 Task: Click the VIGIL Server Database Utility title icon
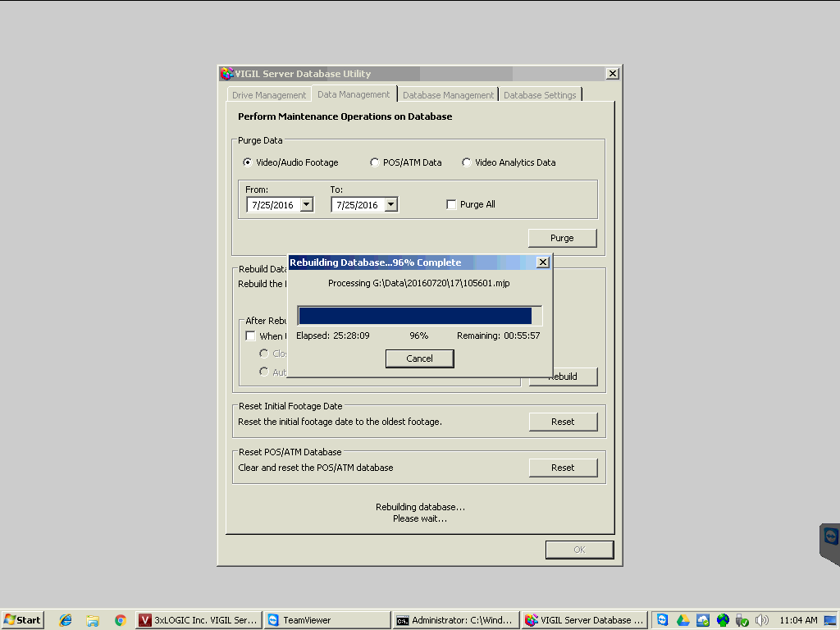pos(227,73)
